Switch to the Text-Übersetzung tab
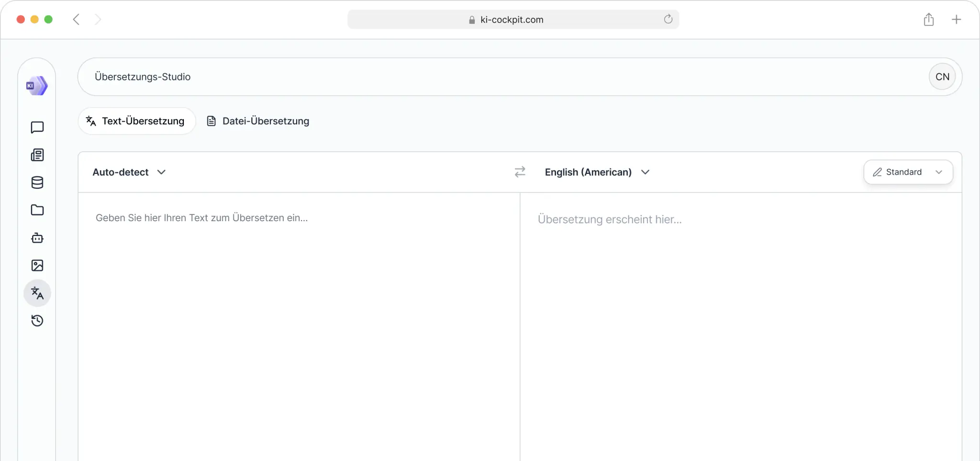980x461 pixels. point(137,121)
